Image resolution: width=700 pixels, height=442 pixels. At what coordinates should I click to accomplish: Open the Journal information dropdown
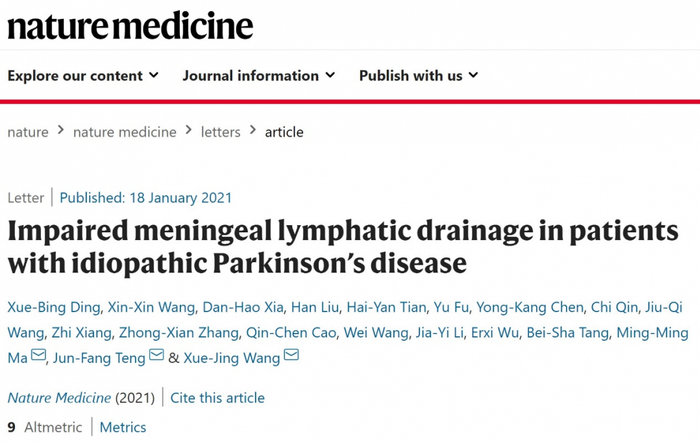tap(258, 75)
